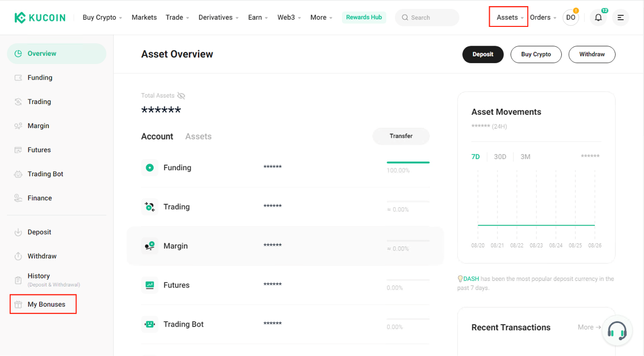Screen dimensions: 644x356
Task: Click More link in Recent Transactions
Action: coord(589,327)
